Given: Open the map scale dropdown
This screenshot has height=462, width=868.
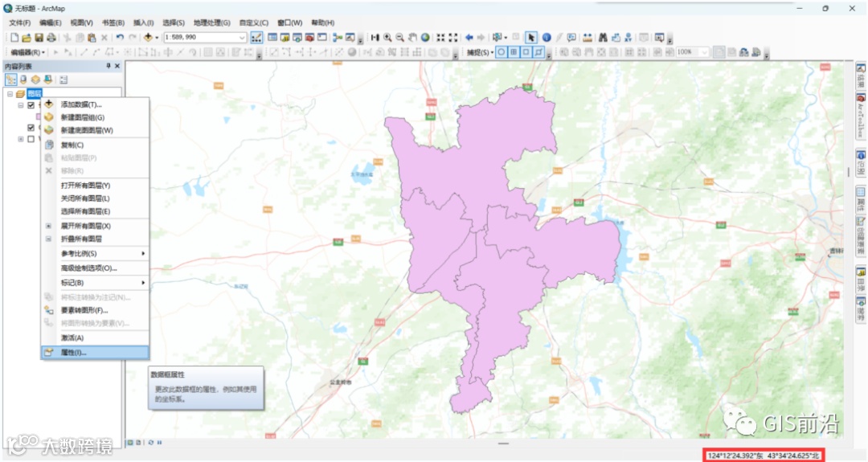Looking at the screenshot, I should [242, 38].
